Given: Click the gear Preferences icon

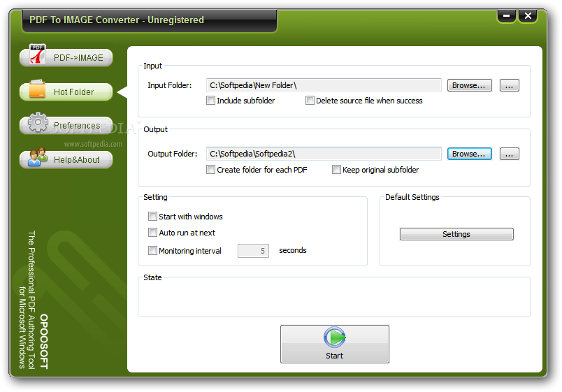Looking at the screenshot, I should pyautogui.click(x=38, y=122).
